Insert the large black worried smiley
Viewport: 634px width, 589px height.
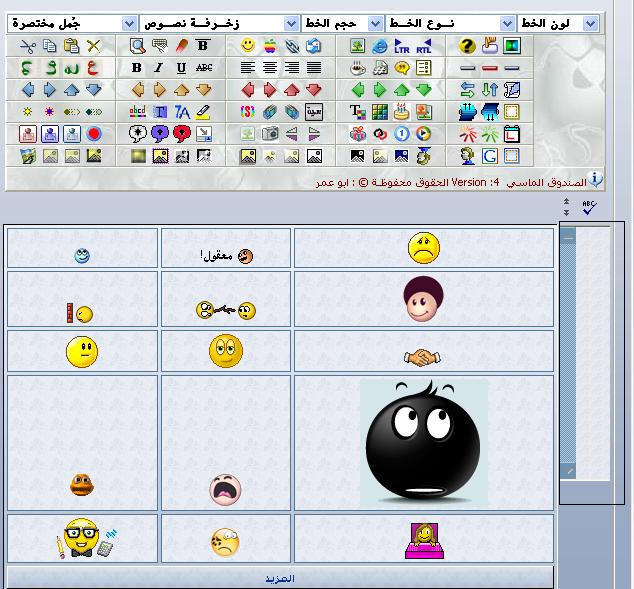point(424,441)
